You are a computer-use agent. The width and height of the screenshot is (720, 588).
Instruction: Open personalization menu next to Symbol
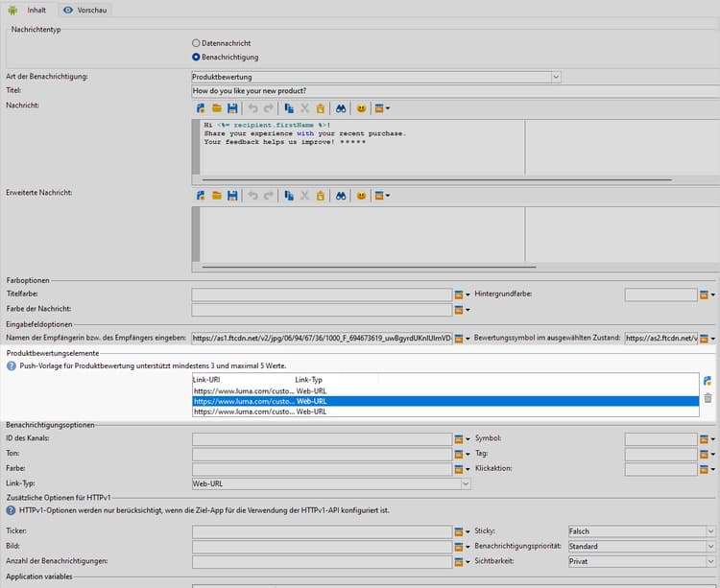[x=708, y=439]
